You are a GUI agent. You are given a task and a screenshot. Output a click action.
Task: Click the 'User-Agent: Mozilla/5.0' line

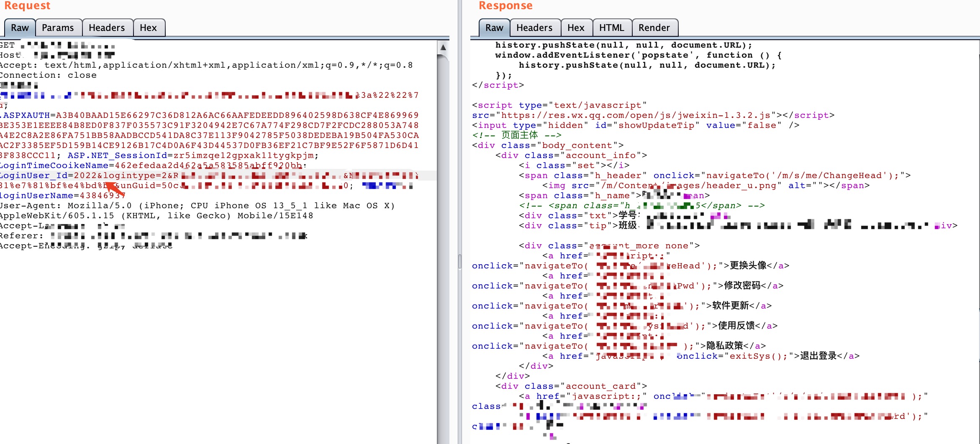(197, 206)
